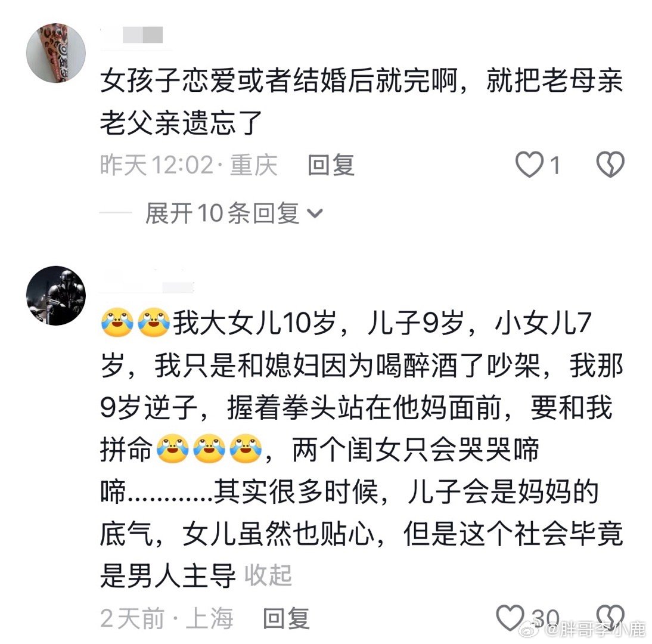The image size is (652, 644).
Task: Open the leopard-print avatar profile
Action: [x=55, y=53]
